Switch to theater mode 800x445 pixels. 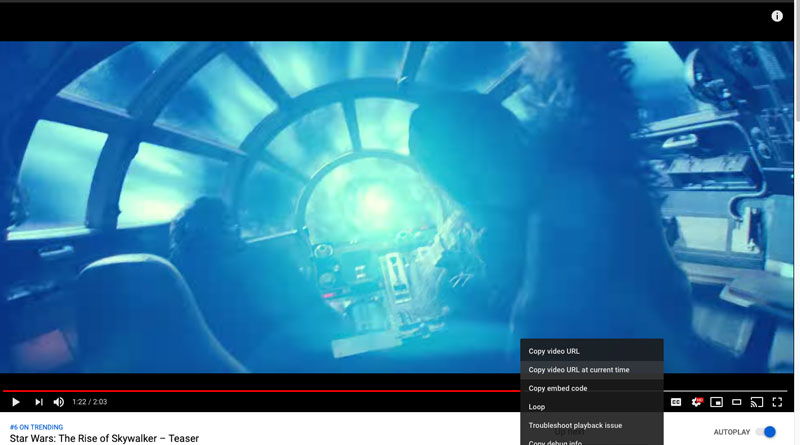[x=736, y=402]
